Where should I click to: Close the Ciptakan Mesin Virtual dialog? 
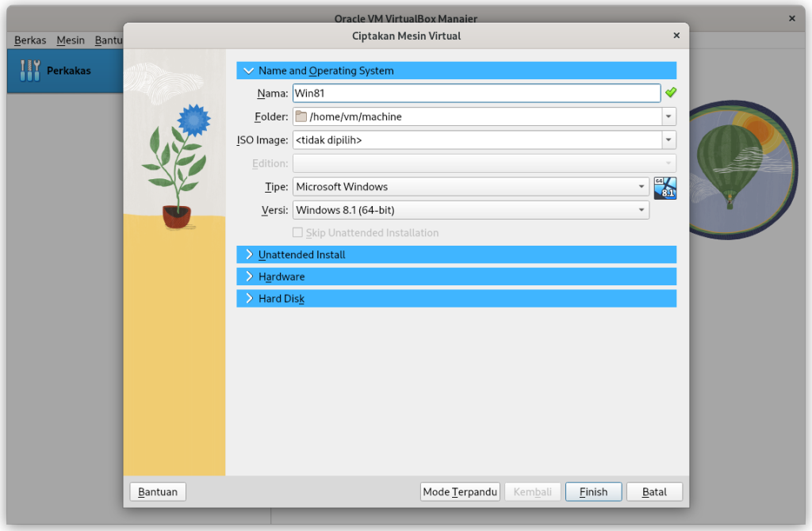(676, 36)
